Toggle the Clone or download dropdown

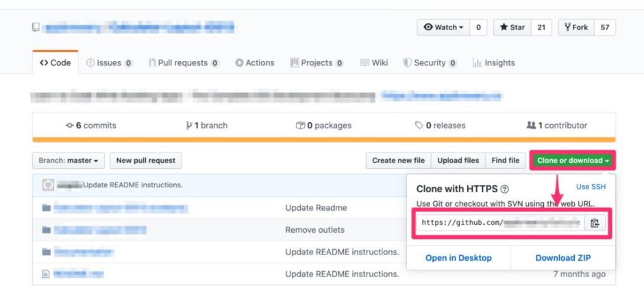point(572,161)
